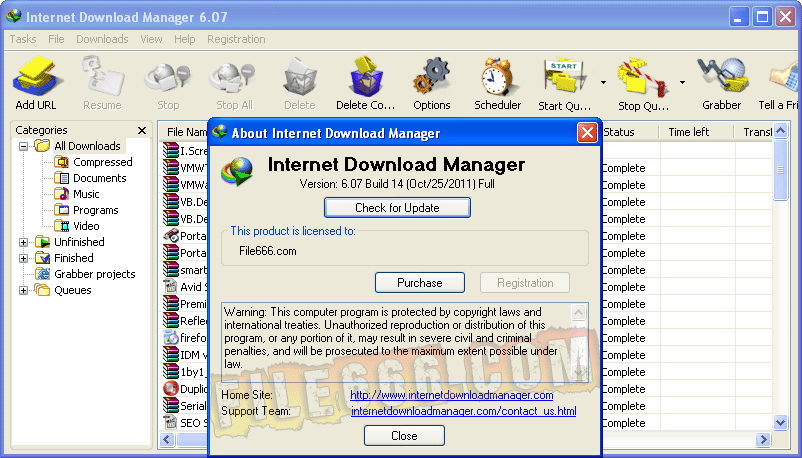Click the Purchase button
This screenshot has height=458, width=802.
click(420, 282)
